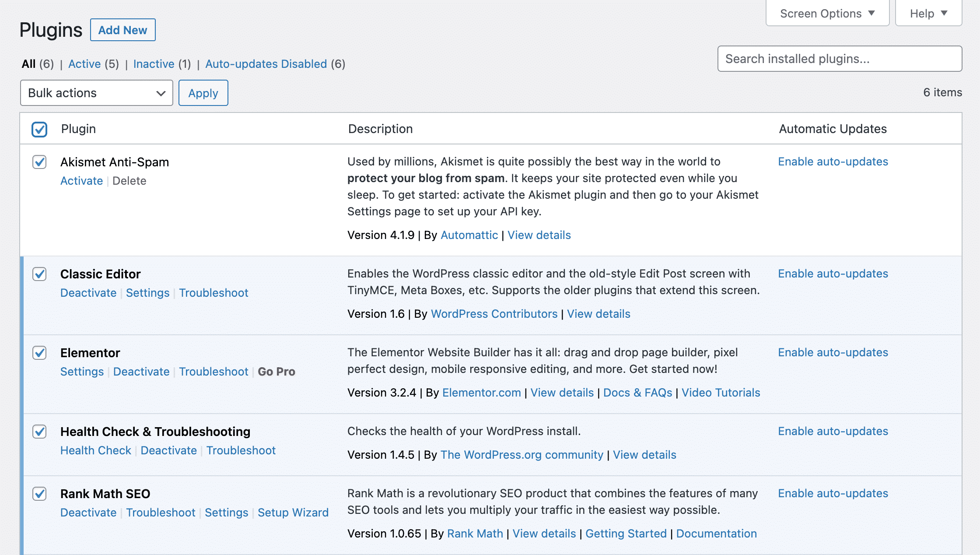Toggle the select-all checkbox in the Plugin header

click(39, 129)
